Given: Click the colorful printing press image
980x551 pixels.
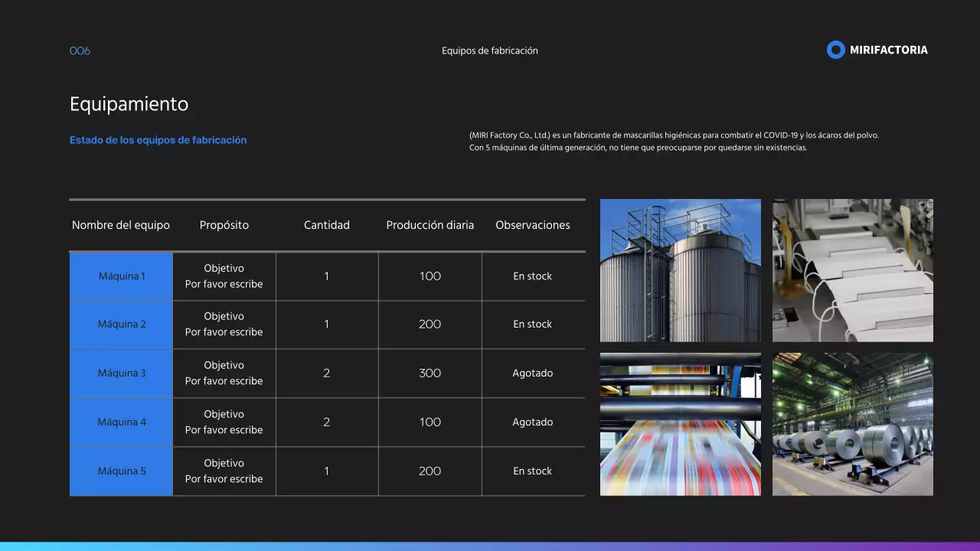Looking at the screenshot, I should [680, 424].
